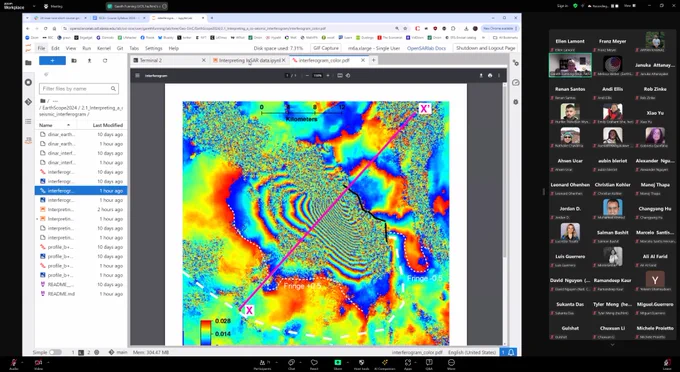Click the New Folder icon in the file browser
This screenshot has height=372, width=680.
[74, 61]
